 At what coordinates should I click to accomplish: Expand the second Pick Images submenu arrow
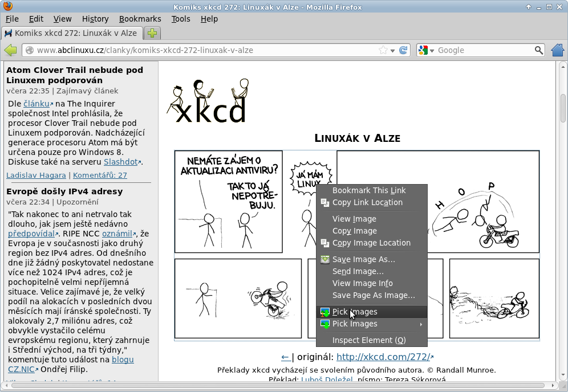[x=421, y=324]
